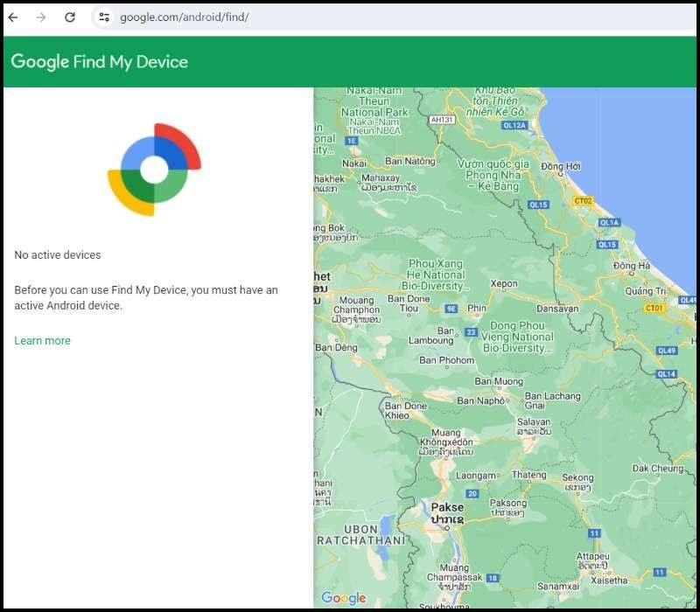Click the Google logo on the map
The height and width of the screenshot is (612, 700).
point(344,598)
